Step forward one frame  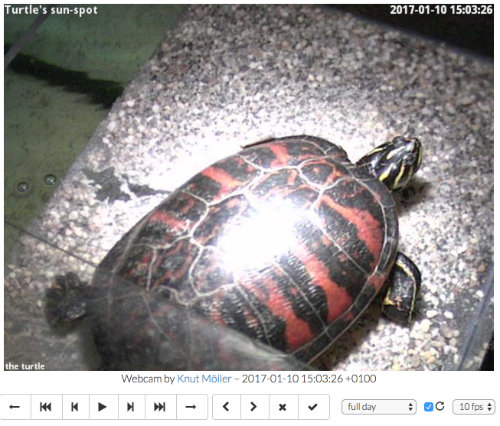coord(131,407)
